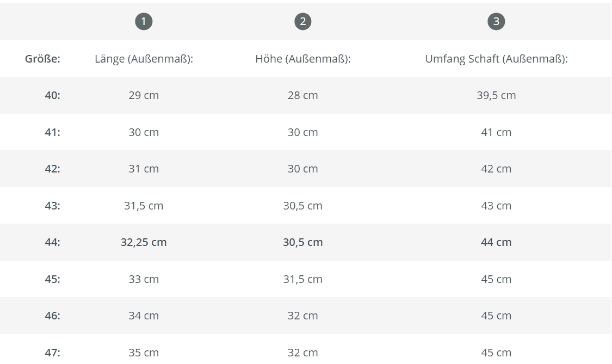The width and height of the screenshot is (612, 364).
Task: Select the size 41 row label
Action: 52,132
